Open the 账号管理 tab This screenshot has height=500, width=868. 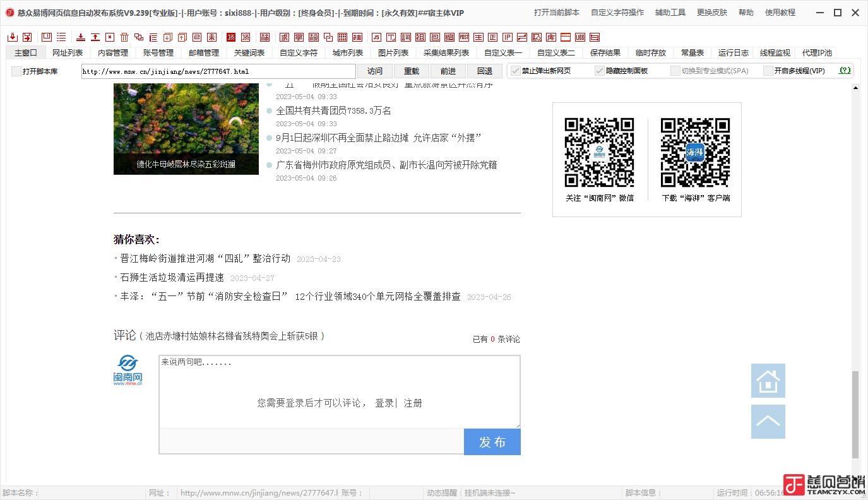[158, 53]
